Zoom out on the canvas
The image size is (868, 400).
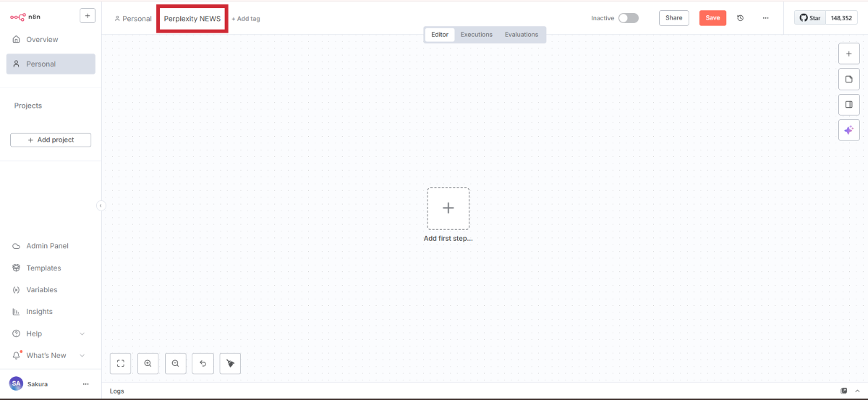coord(175,364)
